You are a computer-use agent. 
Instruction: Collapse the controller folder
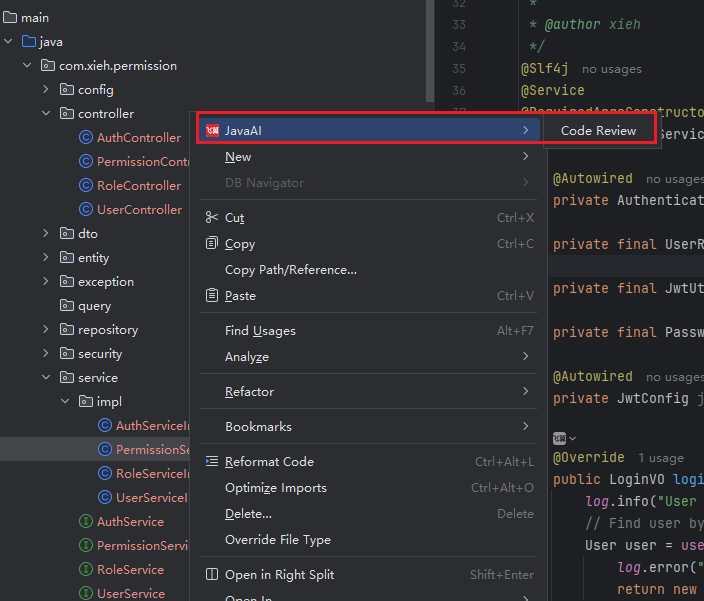click(46, 114)
